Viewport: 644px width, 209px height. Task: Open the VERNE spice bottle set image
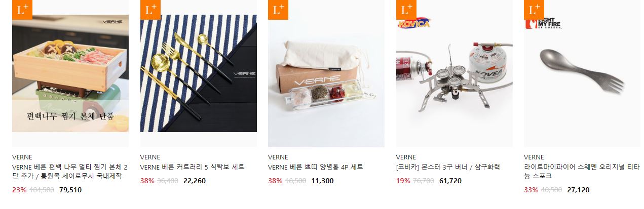tap(326, 73)
